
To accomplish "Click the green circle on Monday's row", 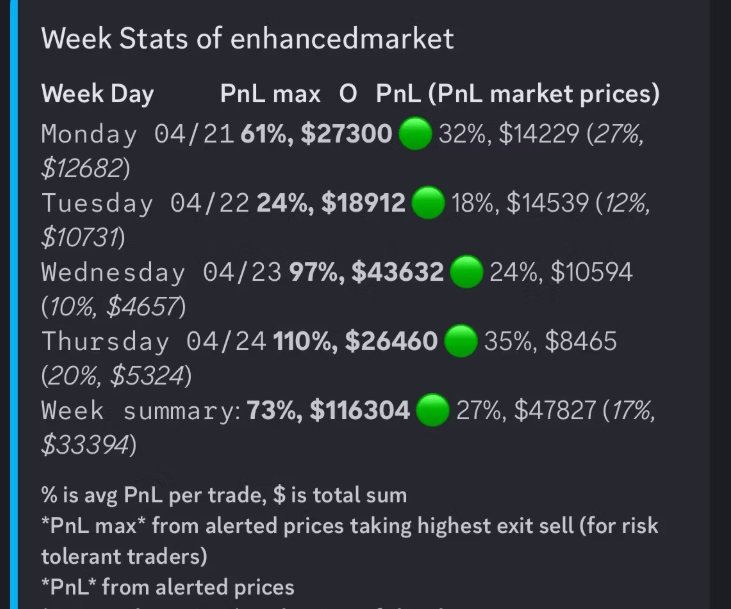I will [415, 133].
